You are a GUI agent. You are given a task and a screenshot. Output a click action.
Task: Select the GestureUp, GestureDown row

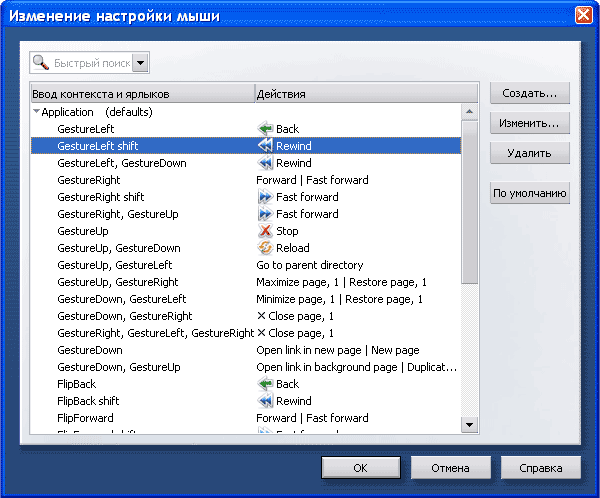pyautogui.click(x=246, y=248)
